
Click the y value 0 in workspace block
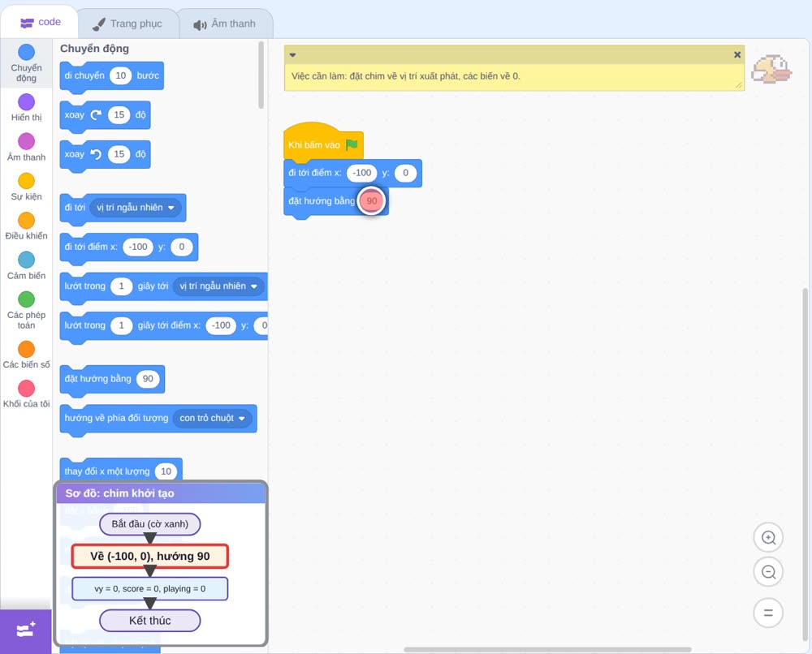[x=405, y=173]
